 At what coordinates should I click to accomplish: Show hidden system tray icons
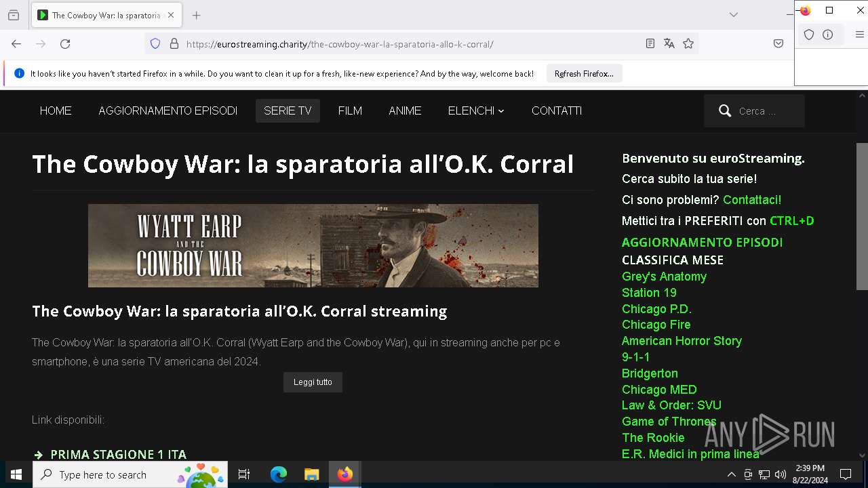(x=731, y=474)
